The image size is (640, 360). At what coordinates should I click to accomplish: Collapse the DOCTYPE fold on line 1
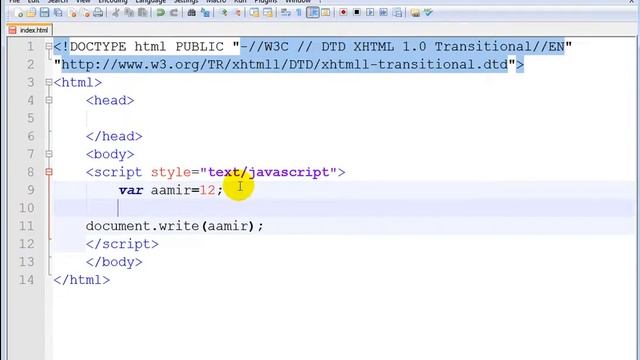coord(49,47)
